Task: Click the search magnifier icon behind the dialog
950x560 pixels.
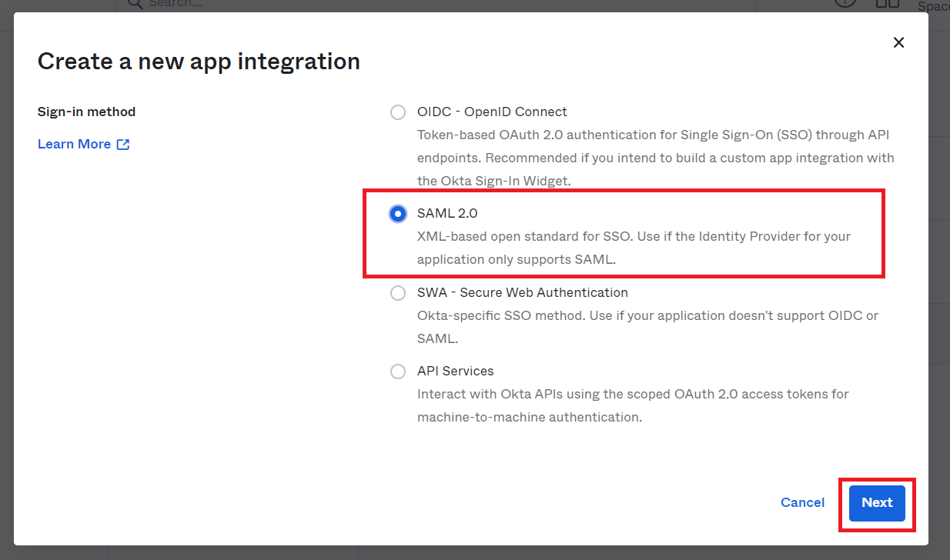Action: click(135, 4)
